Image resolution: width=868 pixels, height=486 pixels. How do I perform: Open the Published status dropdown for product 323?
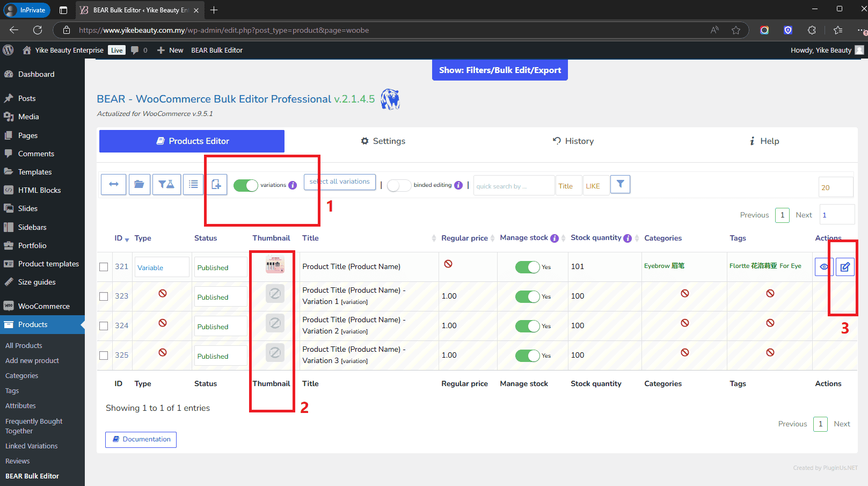(x=221, y=297)
